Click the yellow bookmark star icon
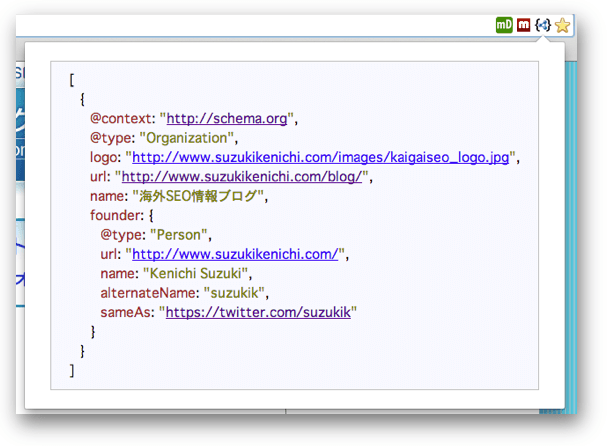Viewport: 607px width, 446px height. click(x=562, y=26)
